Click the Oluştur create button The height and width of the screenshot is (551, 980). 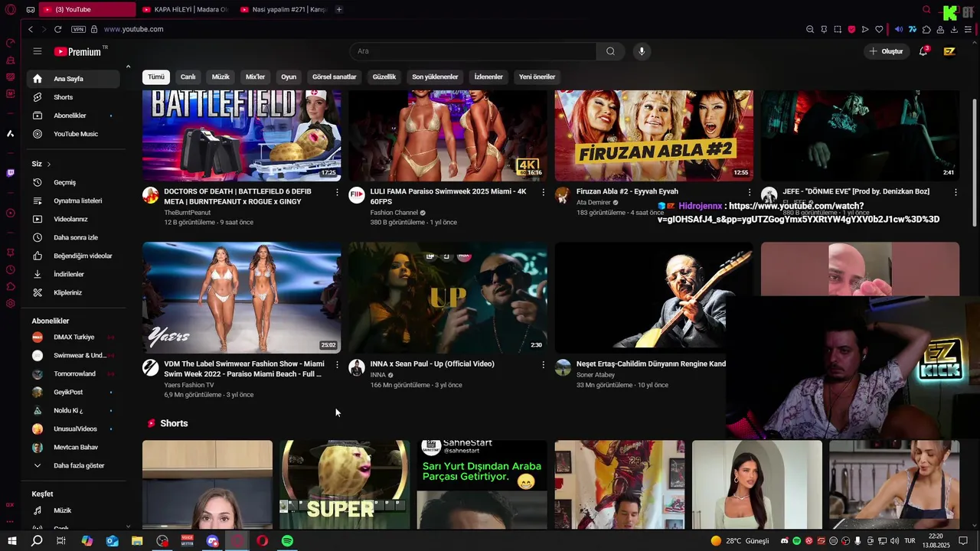886,51
